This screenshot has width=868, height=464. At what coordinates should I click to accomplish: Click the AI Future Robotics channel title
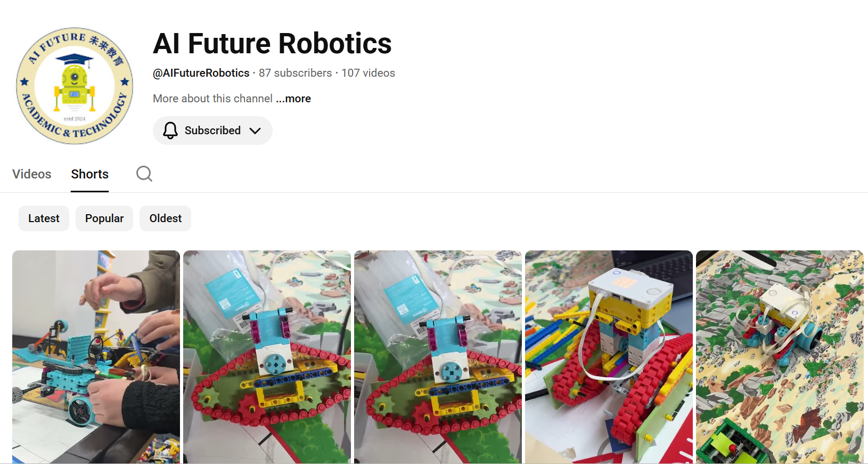272,43
